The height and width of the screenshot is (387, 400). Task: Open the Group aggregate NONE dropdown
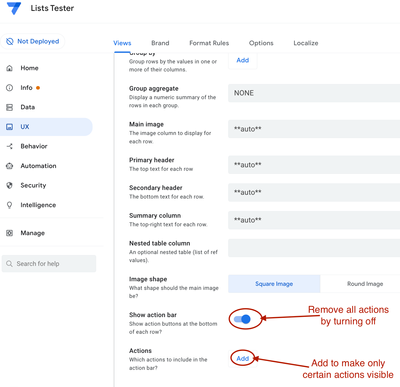pyautogui.click(x=314, y=93)
